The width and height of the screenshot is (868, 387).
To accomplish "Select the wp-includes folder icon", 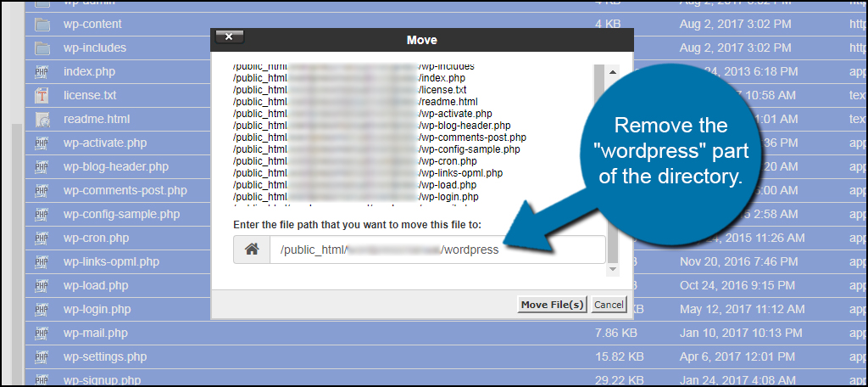I will 42,48.
